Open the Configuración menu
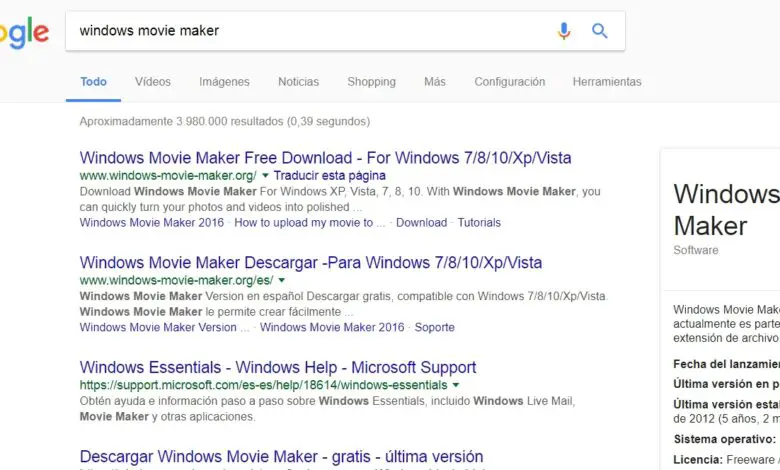The height and width of the screenshot is (470, 780). (509, 82)
